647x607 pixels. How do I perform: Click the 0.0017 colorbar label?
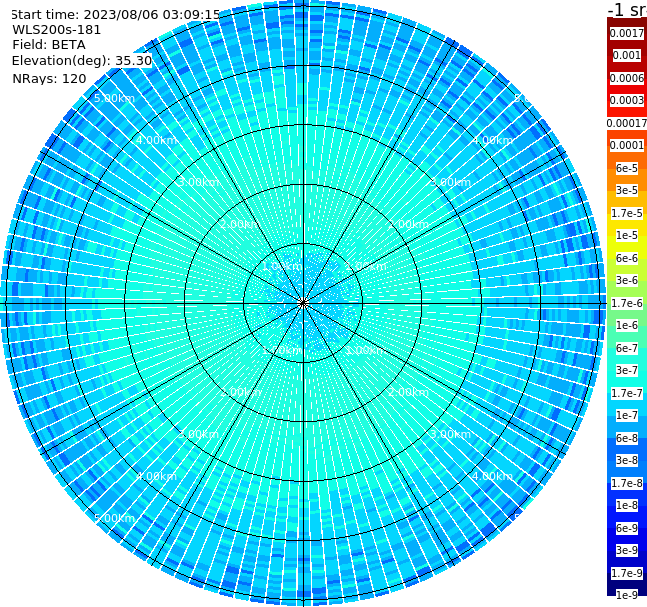[627, 33]
